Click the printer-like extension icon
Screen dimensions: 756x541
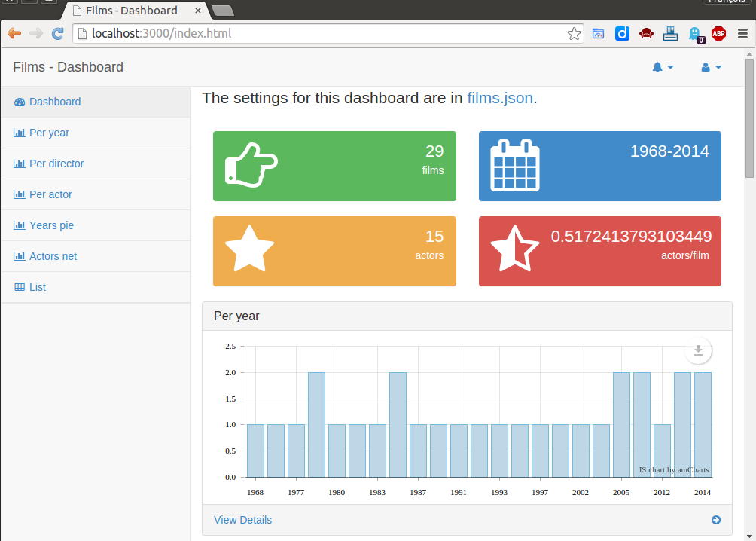point(670,33)
